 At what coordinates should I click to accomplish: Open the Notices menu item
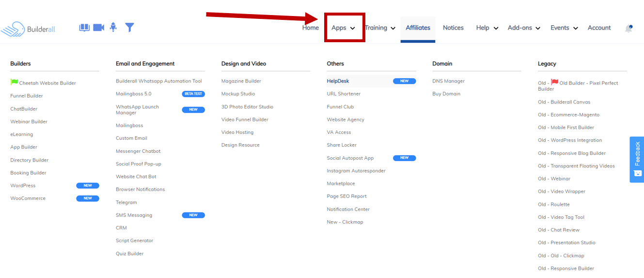coord(453,28)
